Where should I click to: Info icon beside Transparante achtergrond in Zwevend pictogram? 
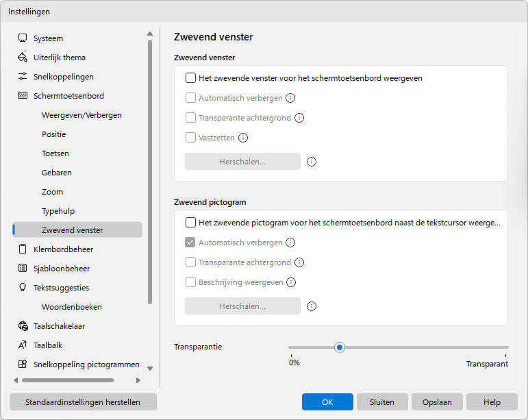pos(299,262)
